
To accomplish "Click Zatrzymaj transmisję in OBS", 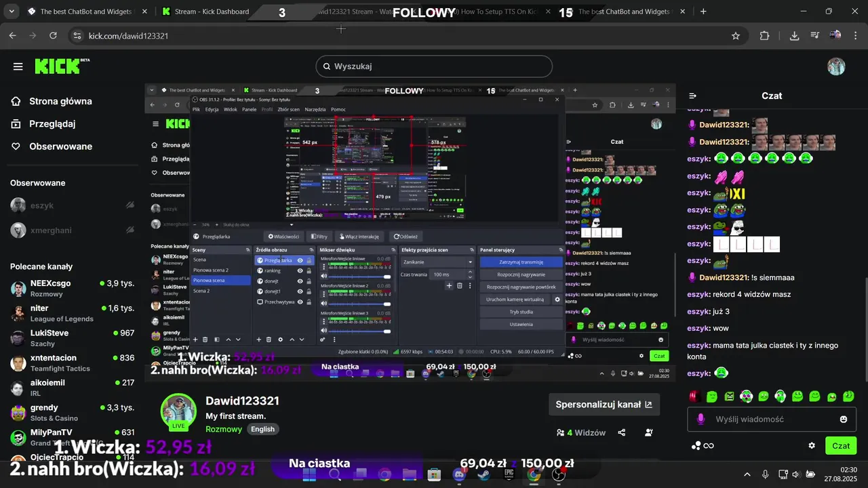I will pyautogui.click(x=521, y=262).
